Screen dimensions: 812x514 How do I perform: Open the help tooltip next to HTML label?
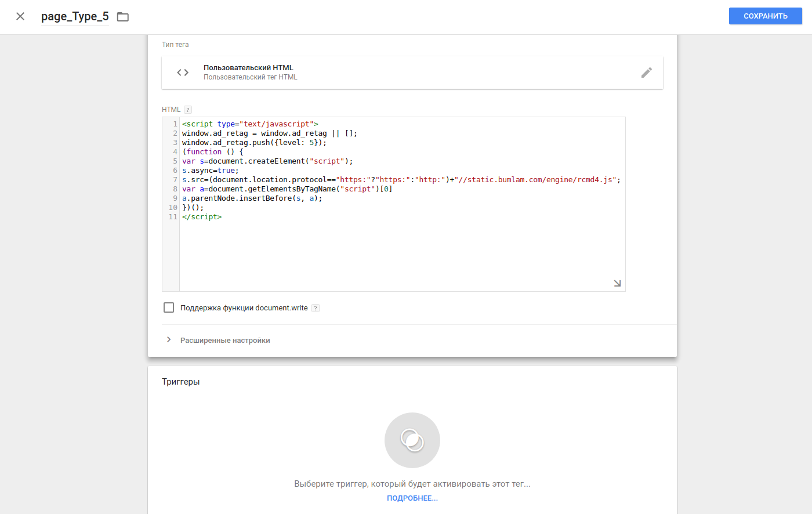(188, 110)
